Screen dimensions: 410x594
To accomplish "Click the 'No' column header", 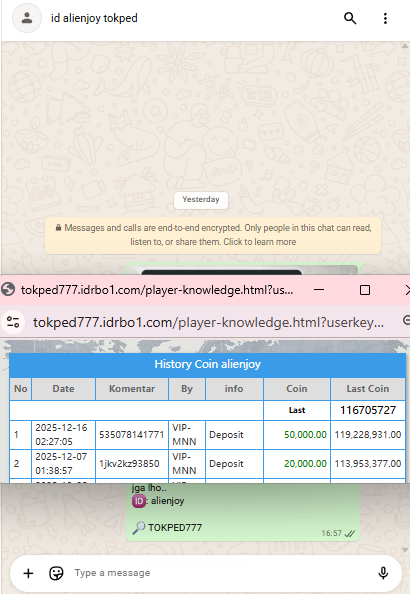I will point(20,389).
